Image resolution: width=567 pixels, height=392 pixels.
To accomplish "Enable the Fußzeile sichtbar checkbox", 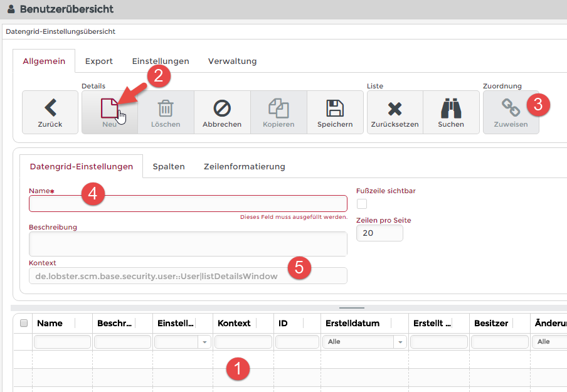I will (x=362, y=204).
